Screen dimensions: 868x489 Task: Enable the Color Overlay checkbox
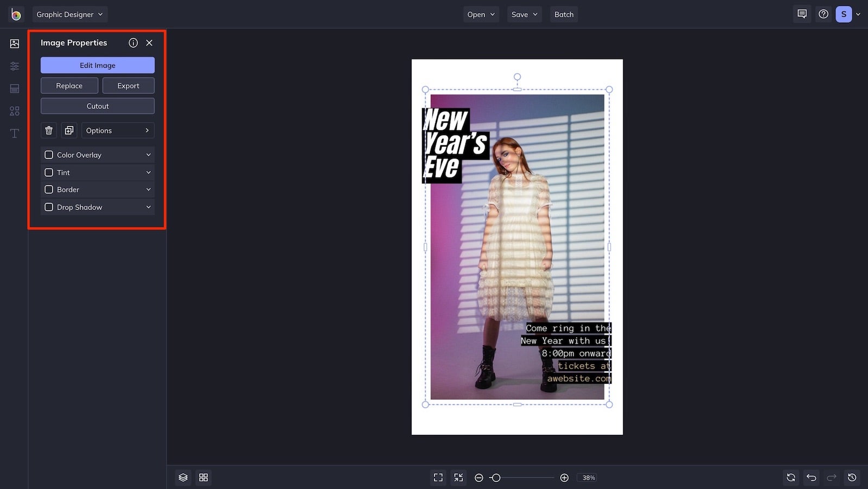[x=48, y=155]
